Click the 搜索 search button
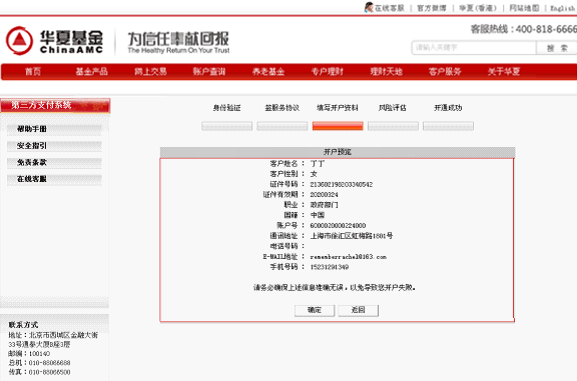Image resolution: width=577 pixels, height=381 pixels. click(557, 48)
